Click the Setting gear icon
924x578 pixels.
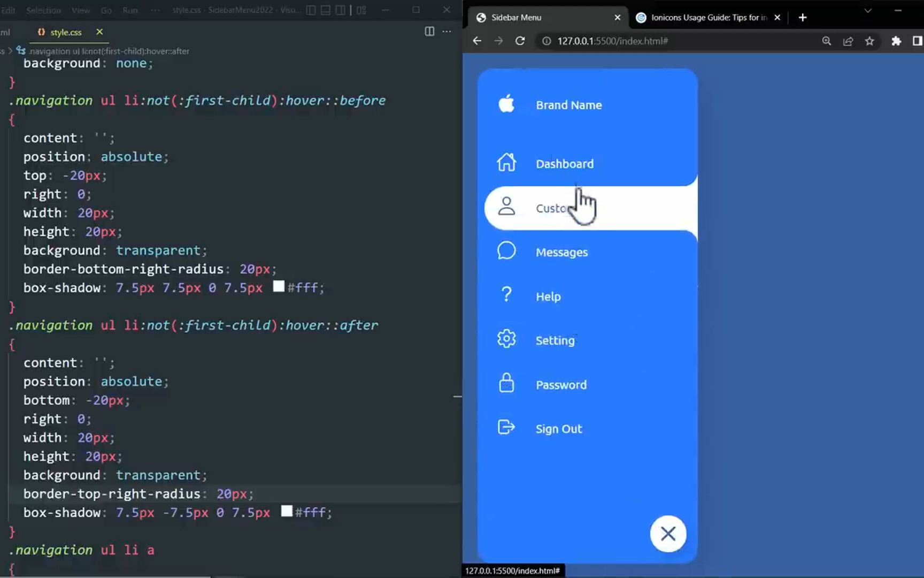coord(506,339)
